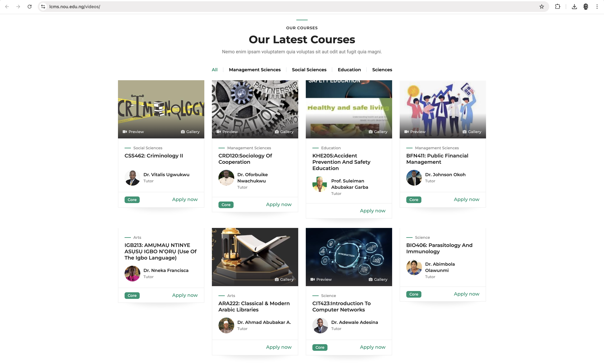Select the Management Sciences filter tab
604x364 pixels.
[x=255, y=70]
